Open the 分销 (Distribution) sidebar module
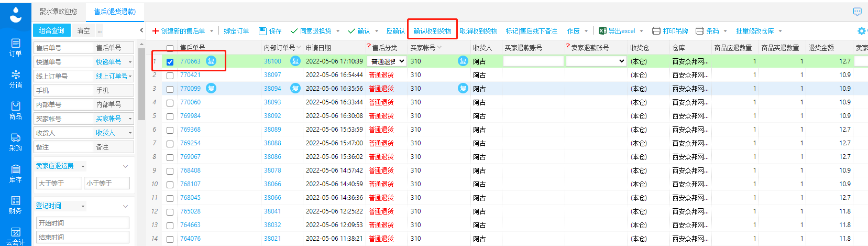Screen dimensions: 868x246 [15, 79]
